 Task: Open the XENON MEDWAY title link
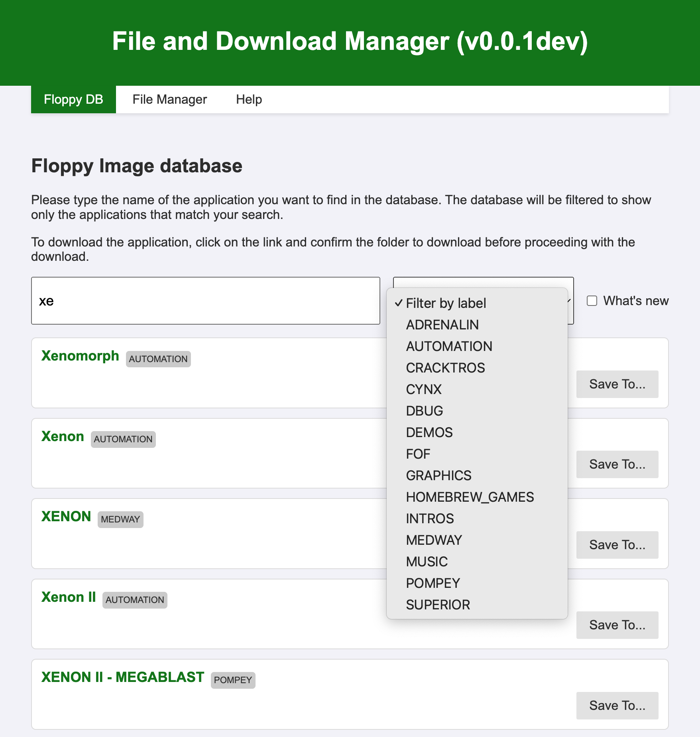coord(66,516)
